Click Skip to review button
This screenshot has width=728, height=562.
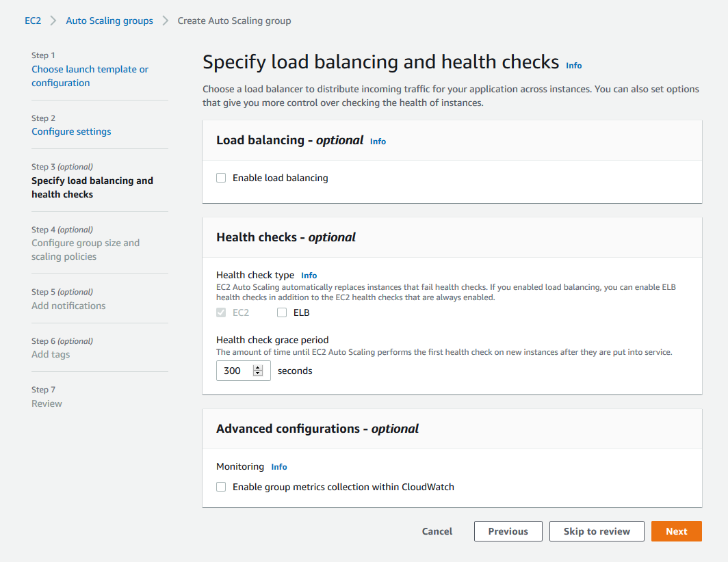(x=597, y=531)
